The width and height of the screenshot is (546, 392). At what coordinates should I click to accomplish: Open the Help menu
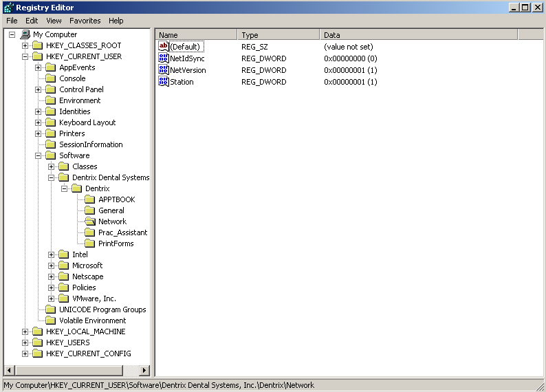(x=116, y=21)
